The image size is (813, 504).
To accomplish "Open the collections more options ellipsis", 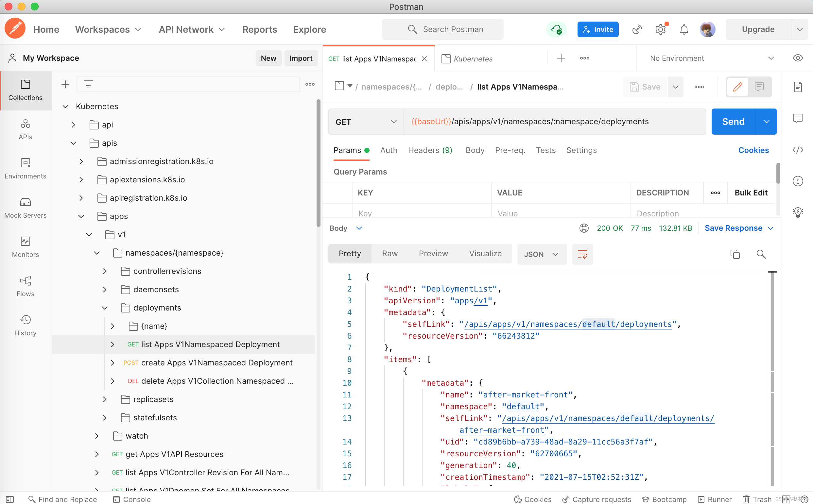I will pos(310,84).
